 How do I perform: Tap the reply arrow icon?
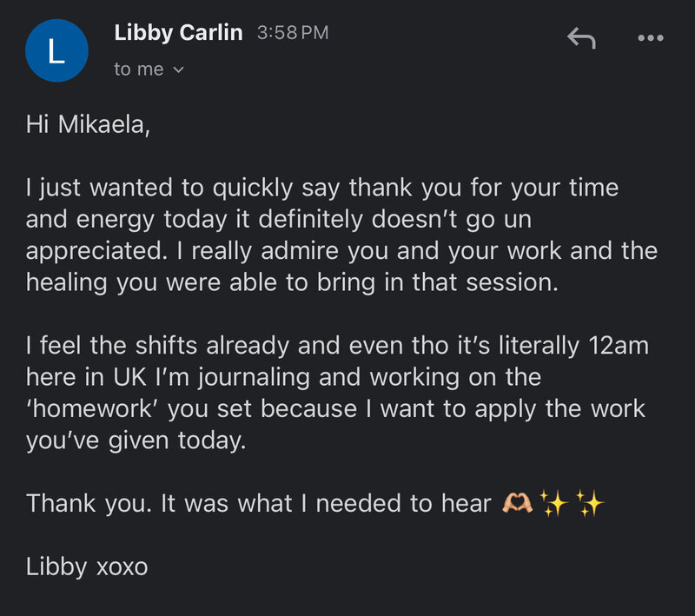pos(581,37)
